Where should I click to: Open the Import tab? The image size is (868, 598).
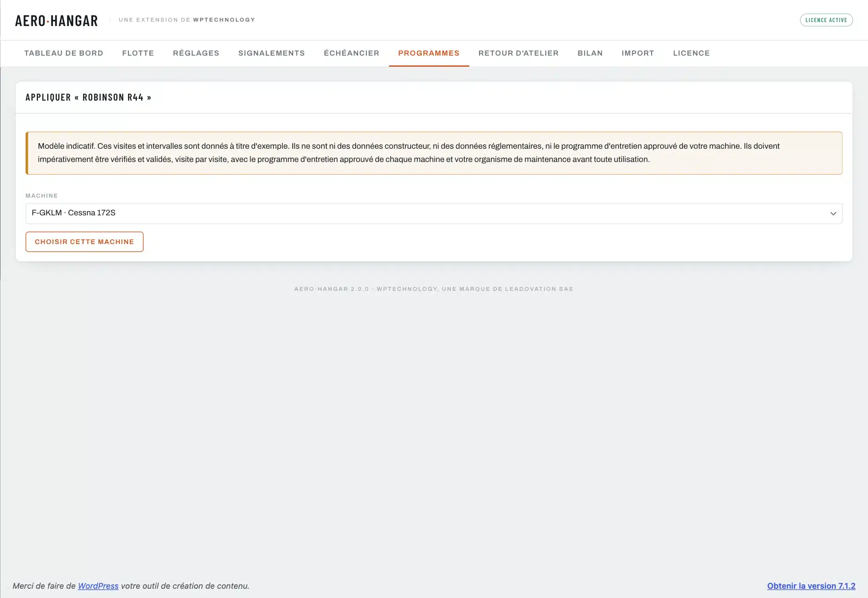click(x=638, y=53)
